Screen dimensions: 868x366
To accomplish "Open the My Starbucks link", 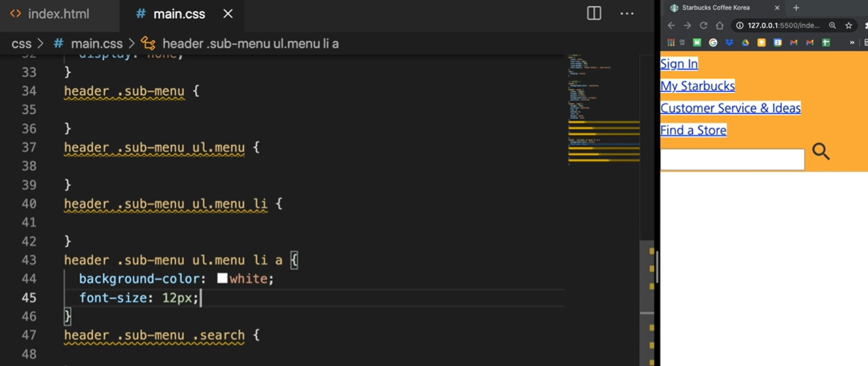I will pyautogui.click(x=697, y=86).
